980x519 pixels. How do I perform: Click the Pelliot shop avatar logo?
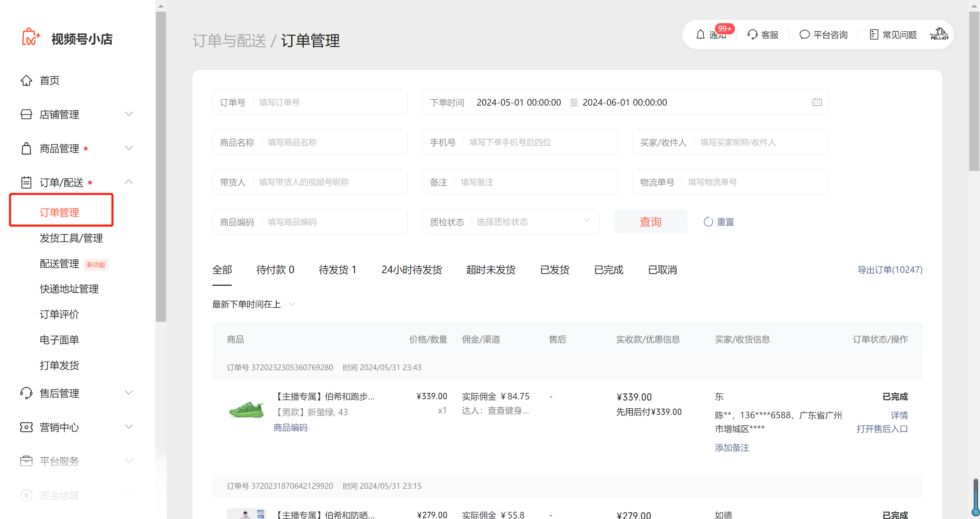(x=939, y=35)
